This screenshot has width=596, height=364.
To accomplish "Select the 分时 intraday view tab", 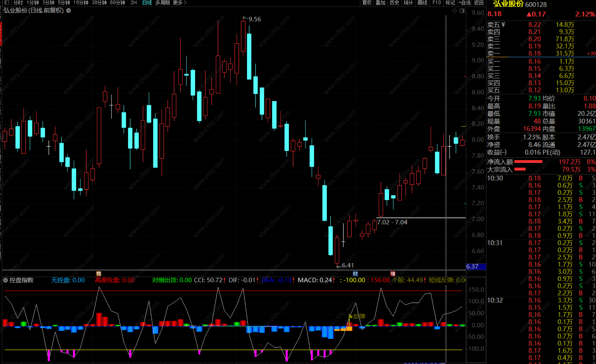I will [x=18, y=3].
